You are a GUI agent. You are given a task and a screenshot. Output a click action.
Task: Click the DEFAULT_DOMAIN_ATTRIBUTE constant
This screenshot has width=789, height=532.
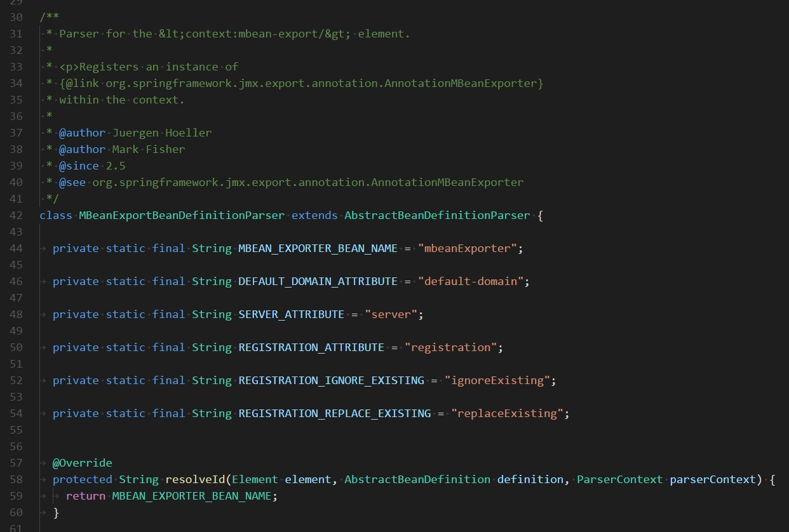click(x=318, y=281)
